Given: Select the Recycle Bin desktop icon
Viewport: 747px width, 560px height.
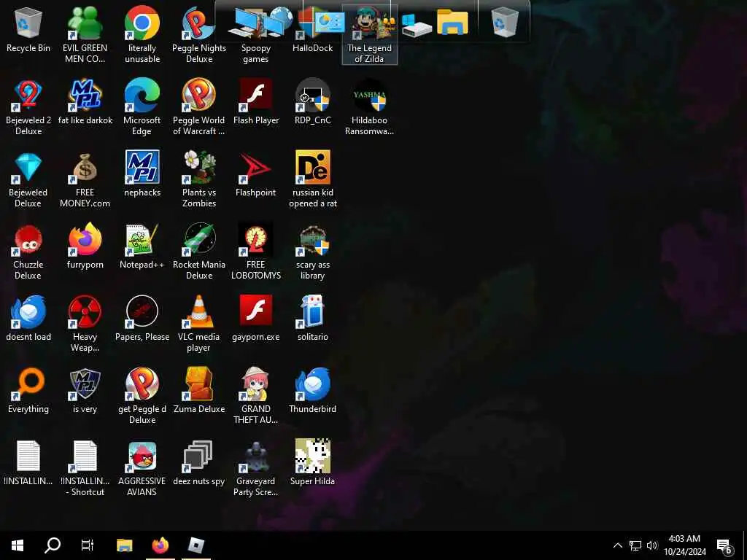Looking at the screenshot, I should pyautogui.click(x=28, y=29).
